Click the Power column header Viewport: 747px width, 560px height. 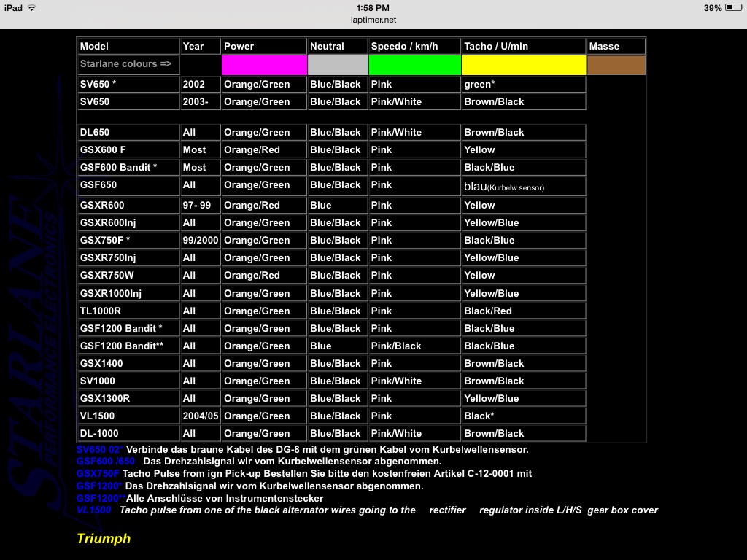click(x=264, y=46)
